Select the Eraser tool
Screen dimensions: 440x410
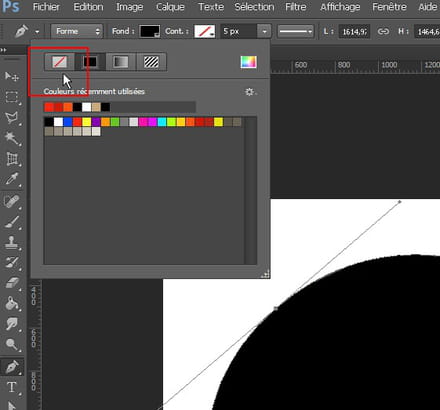[12, 283]
